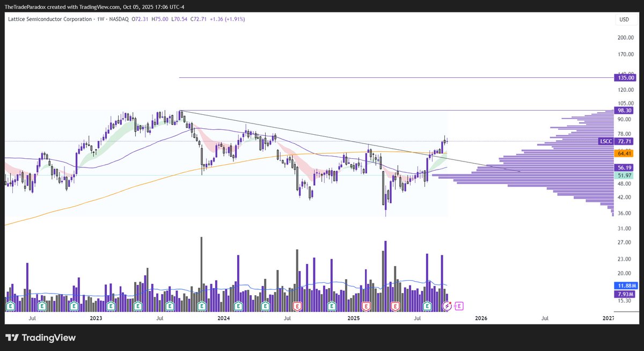Click the 2026 label on time axis
644x351 pixels.
(x=481, y=318)
